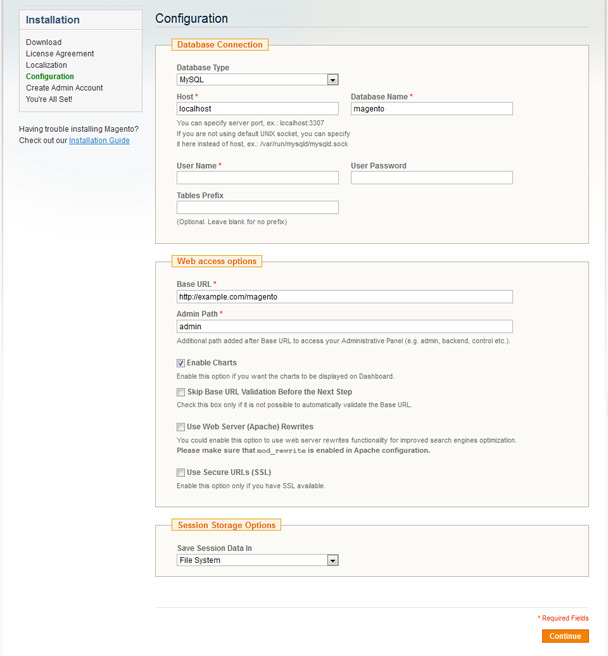Click into the Database Name field
The image size is (608, 656).
click(x=431, y=109)
